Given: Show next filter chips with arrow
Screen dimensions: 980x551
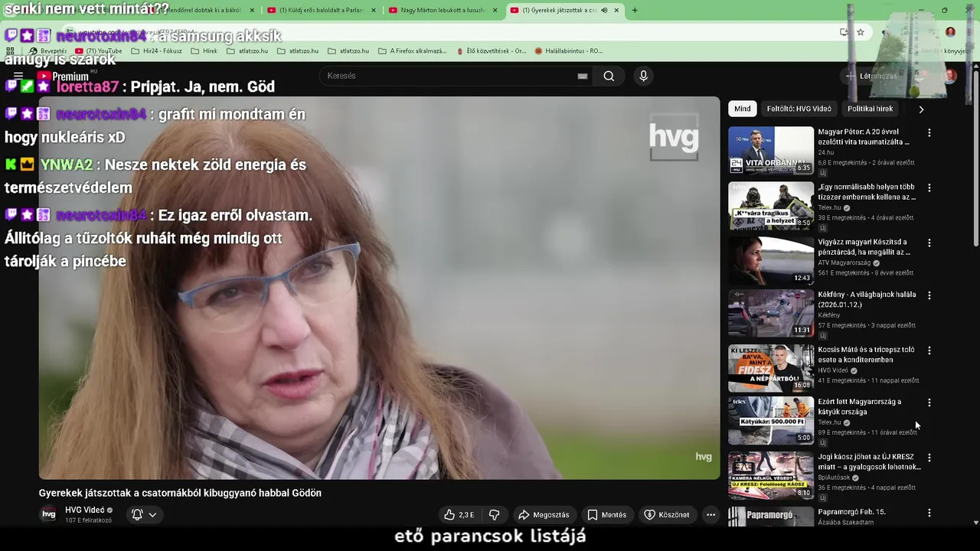Looking at the screenshot, I should 921,109.
